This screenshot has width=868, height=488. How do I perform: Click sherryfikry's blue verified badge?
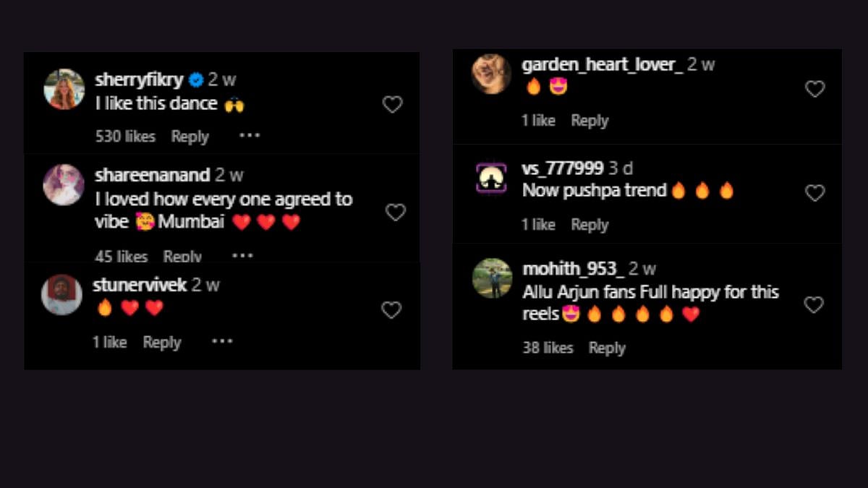[x=196, y=80]
